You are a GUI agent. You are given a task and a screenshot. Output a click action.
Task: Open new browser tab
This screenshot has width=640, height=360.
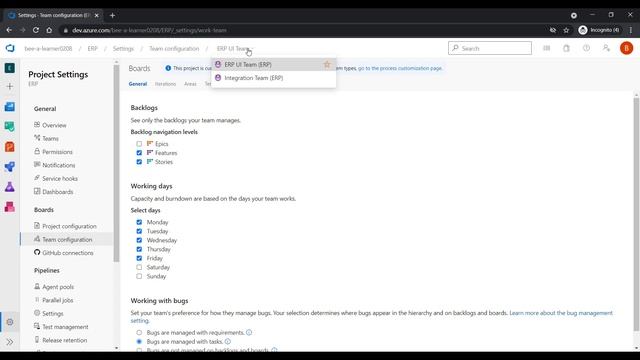tap(112, 16)
